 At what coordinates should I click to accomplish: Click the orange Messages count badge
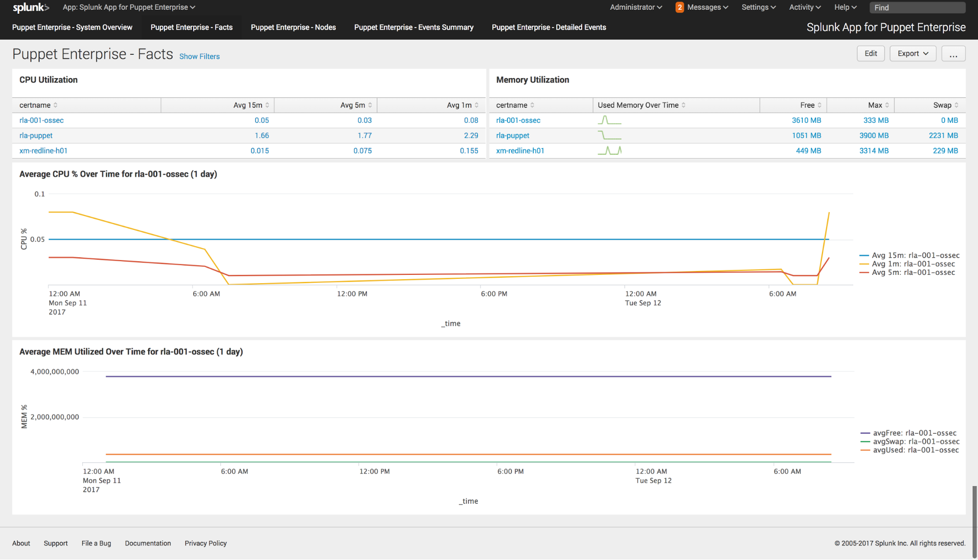pos(679,7)
